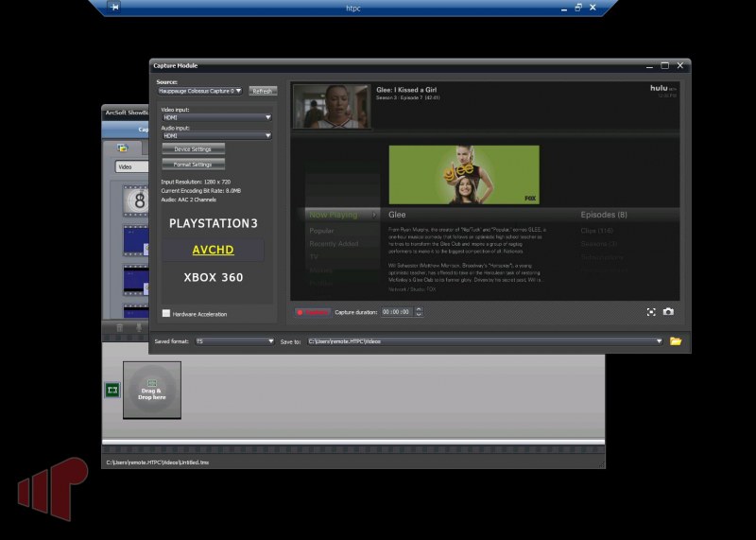
Task: Select the countdown 8 clip thumbnail in ShowBiz
Action: point(136,200)
